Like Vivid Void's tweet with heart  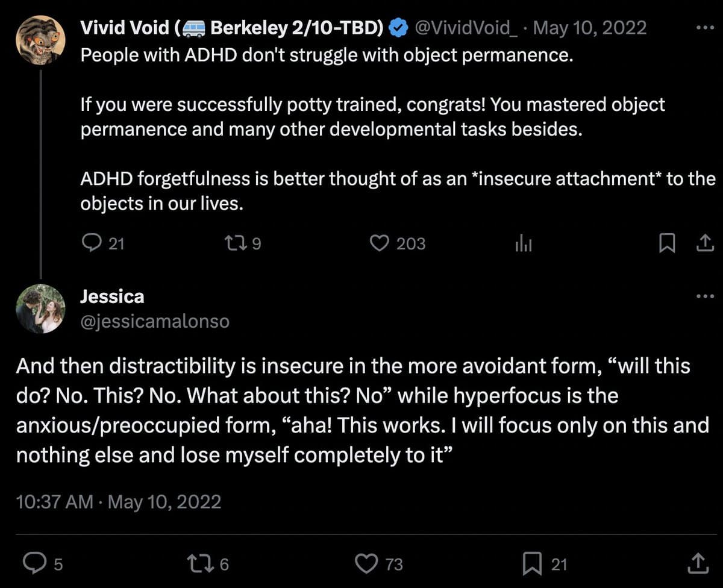pos(379,243)
